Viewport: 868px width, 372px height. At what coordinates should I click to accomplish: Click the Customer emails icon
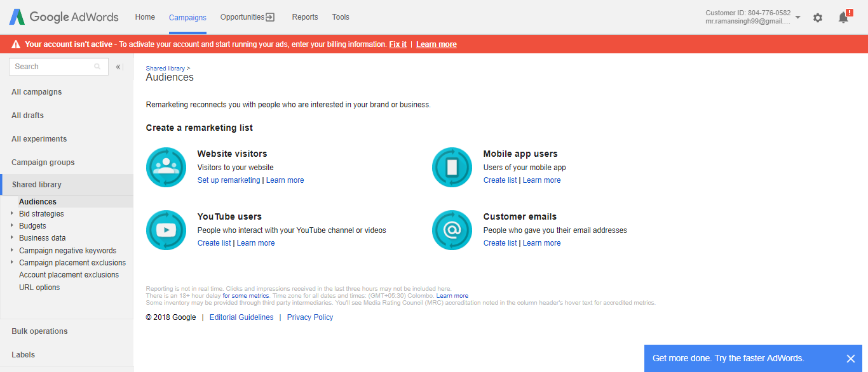coord(452,230)
